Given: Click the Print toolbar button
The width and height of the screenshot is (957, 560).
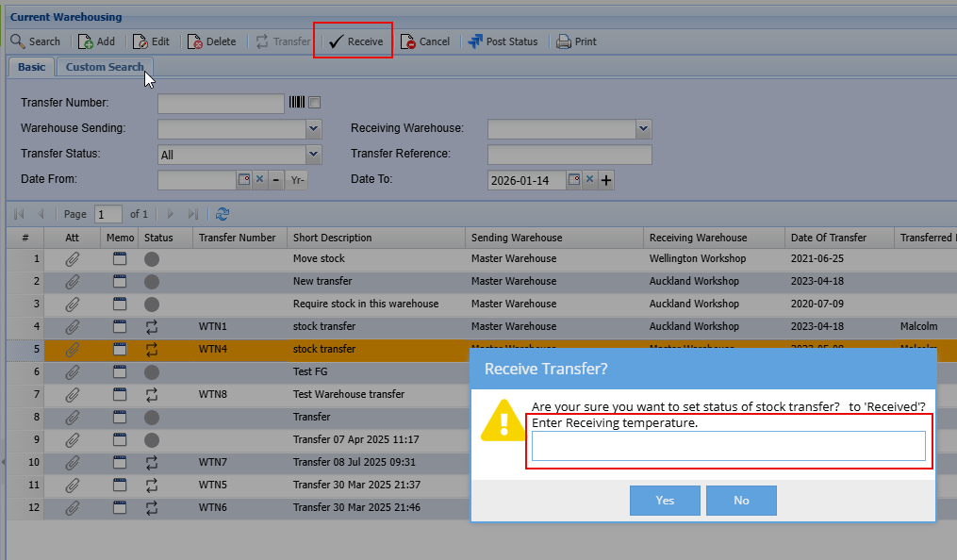Looking at the screenshot, I should (576, 41).
